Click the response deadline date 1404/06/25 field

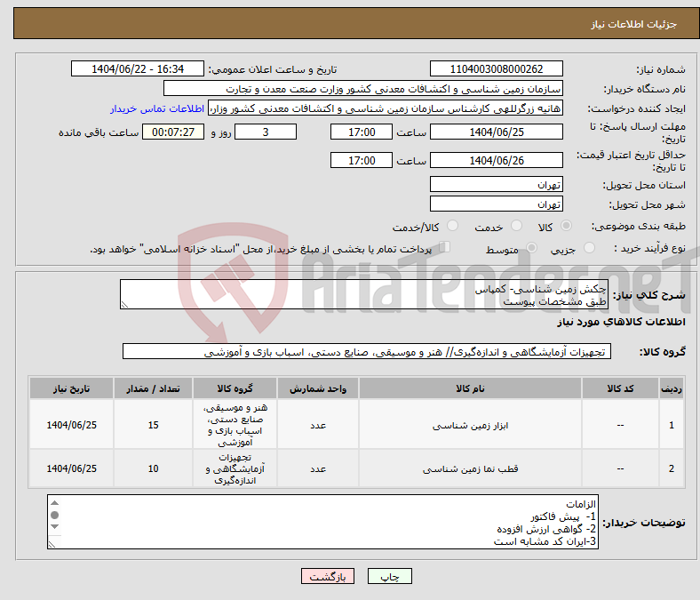coord(496,132)
